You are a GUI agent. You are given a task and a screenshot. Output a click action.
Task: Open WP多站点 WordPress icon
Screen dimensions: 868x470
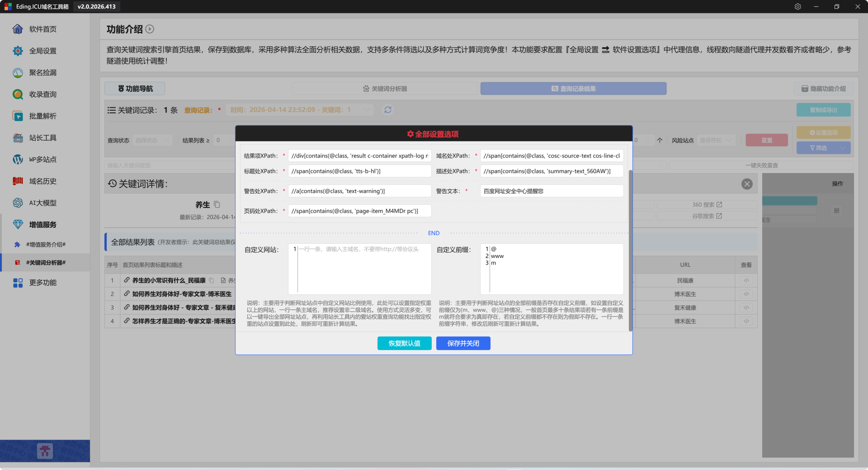click(x=18, y=159)
